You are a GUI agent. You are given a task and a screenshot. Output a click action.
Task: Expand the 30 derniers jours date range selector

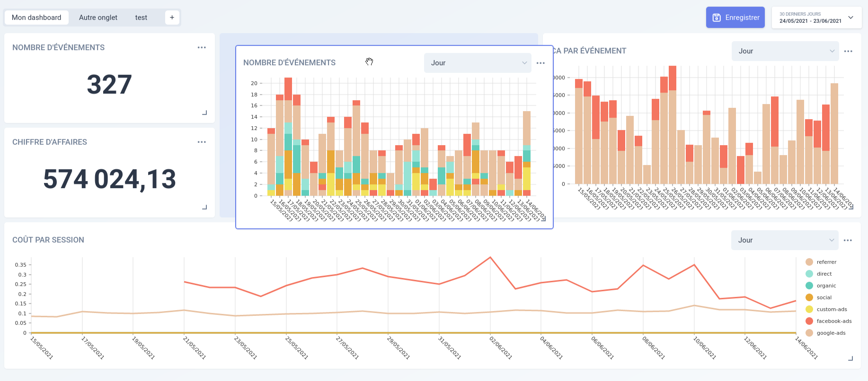[816, 17]
